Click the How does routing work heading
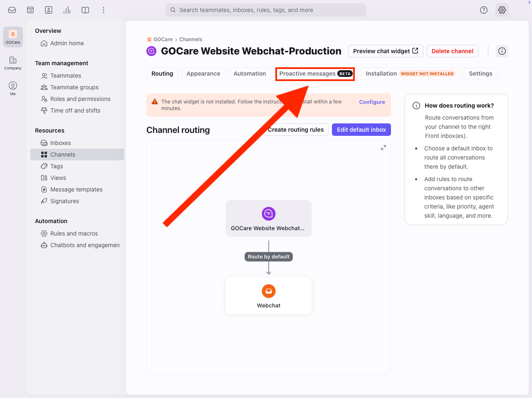This screenshot has width=532, height=398. [459, 106]
